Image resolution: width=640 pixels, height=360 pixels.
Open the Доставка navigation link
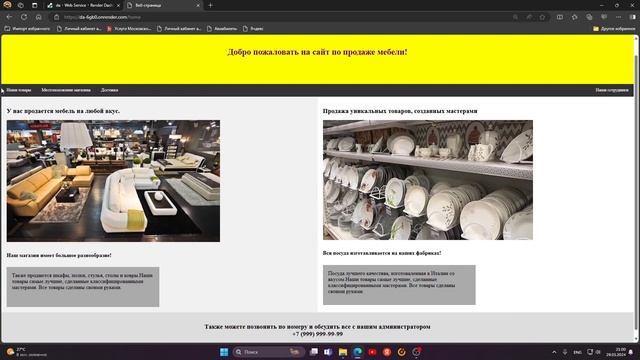pyautogui.click(x=109, y=90)
